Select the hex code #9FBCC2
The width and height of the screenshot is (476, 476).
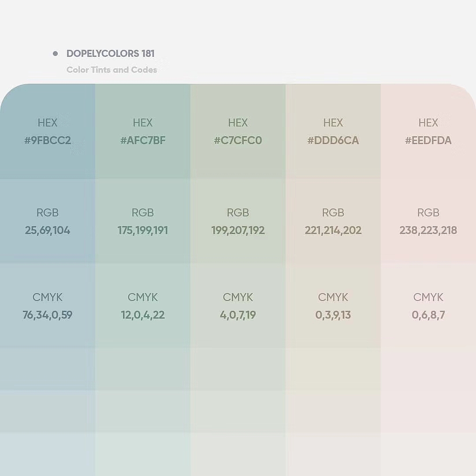(x=48, y=141)
